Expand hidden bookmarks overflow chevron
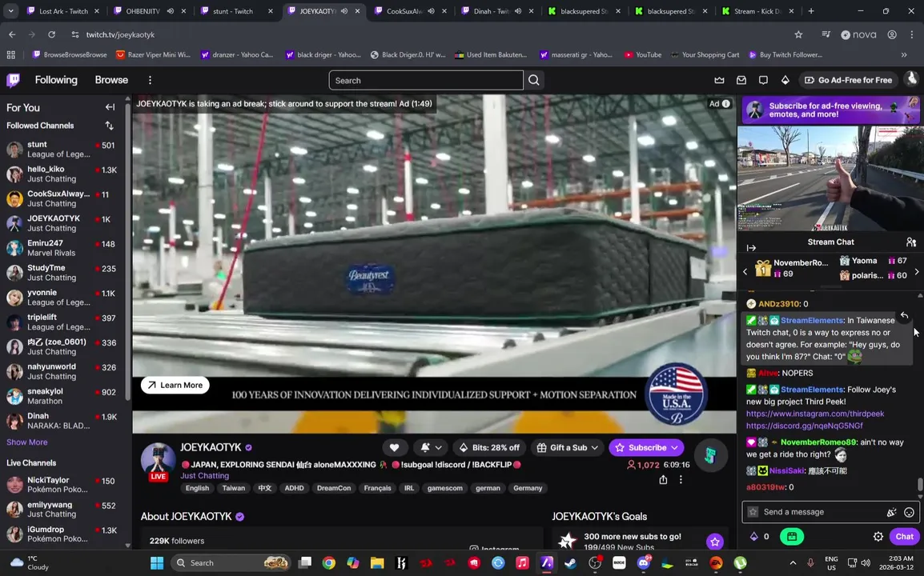This screenshot has height=576, width=924. (x=904, y=54)
